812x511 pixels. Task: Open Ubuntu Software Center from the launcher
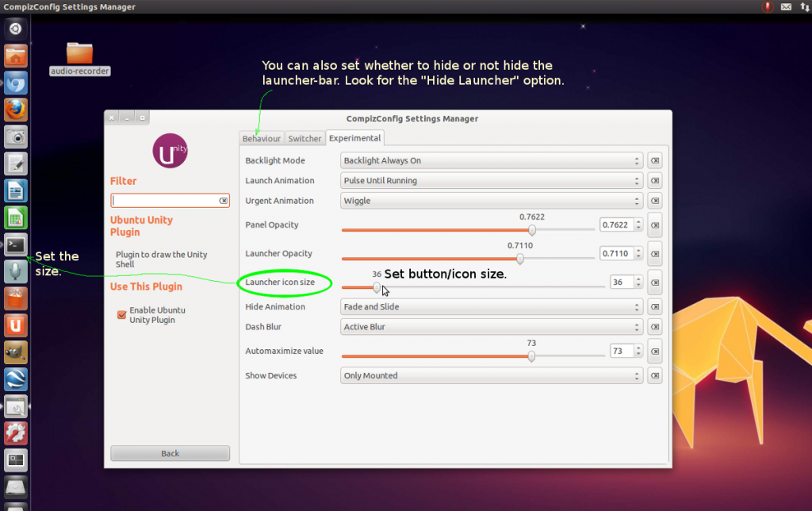point(16,298)
